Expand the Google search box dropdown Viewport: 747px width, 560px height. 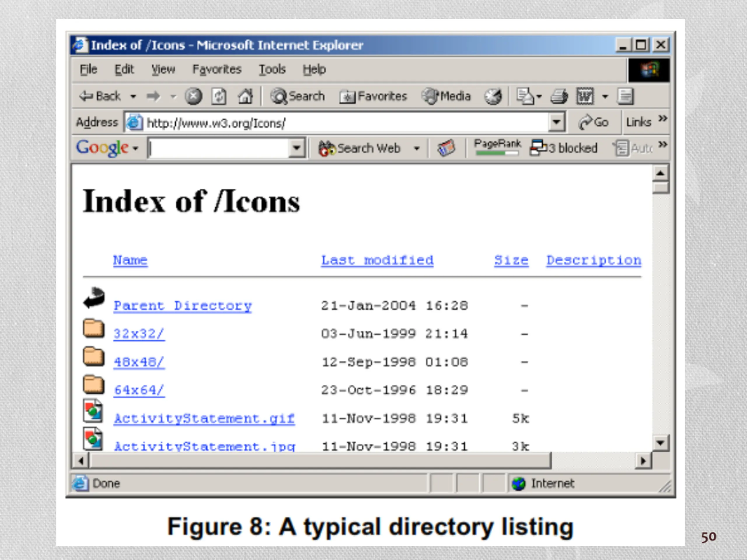(296, 148)
